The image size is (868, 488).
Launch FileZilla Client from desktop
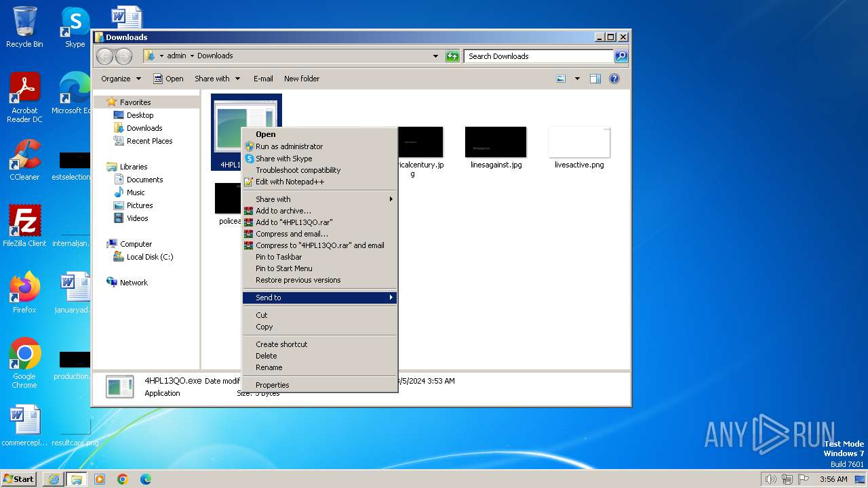24,226
